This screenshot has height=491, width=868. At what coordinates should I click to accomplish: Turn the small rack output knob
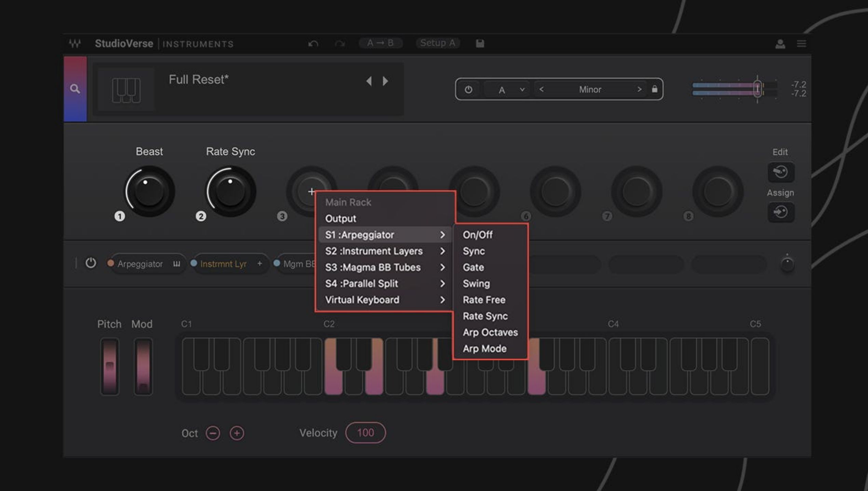pyautogui.click(x=787, y=264)
